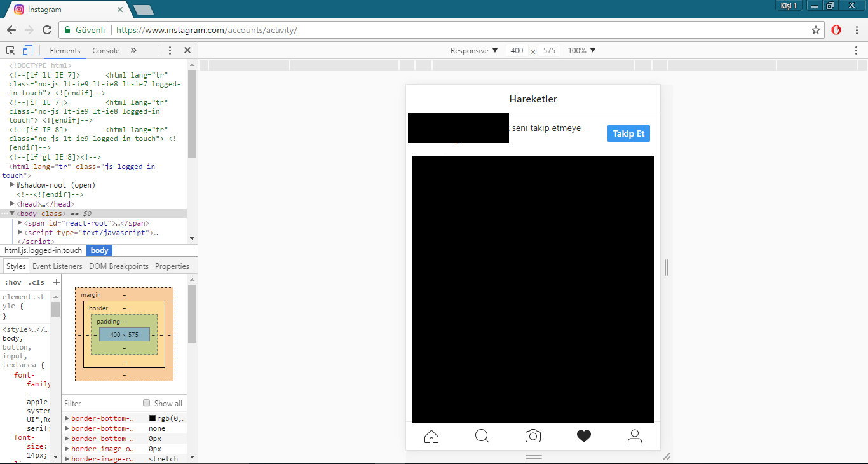Click browser forward arrow

(29, 30)
